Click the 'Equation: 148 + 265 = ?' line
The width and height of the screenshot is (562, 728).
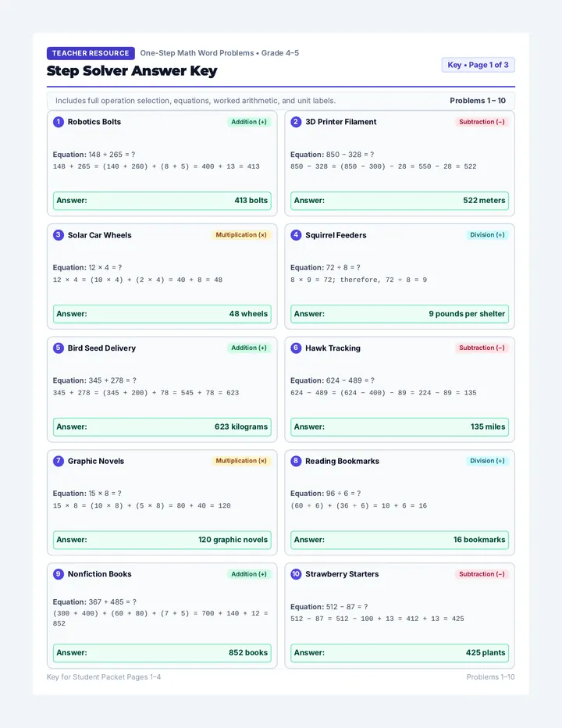click(x=94, y=155)
